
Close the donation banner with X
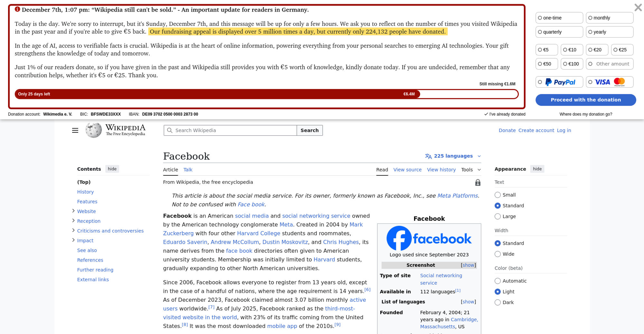coord(638,7)
